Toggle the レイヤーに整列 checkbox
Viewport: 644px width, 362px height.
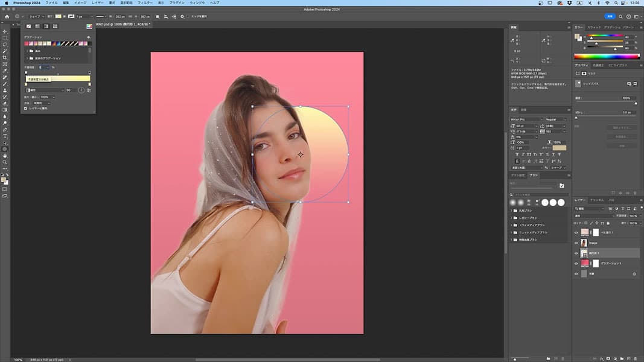(25, 108)
